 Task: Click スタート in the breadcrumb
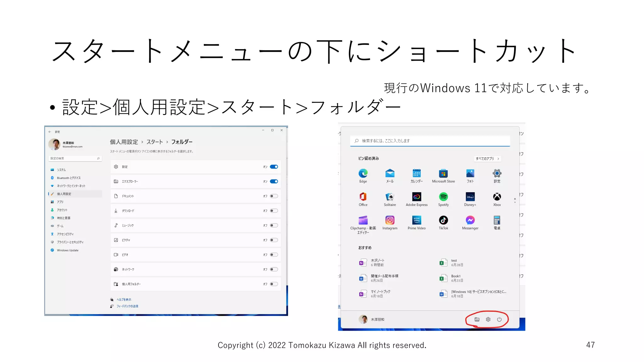[154, 142]
